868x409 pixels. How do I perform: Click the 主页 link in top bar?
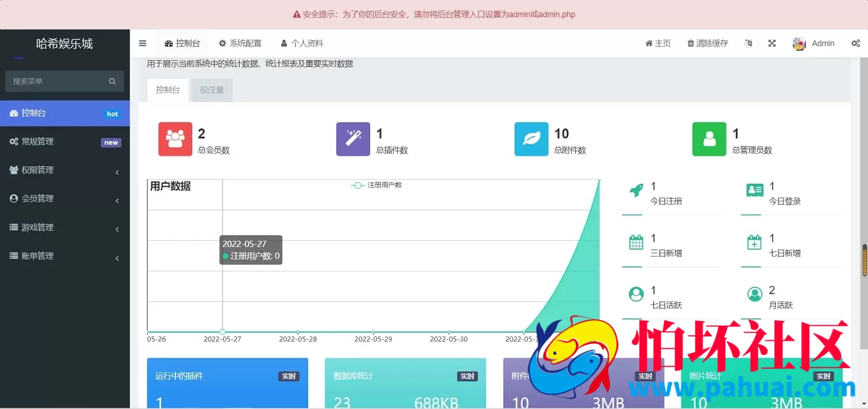tap(657, 43)
